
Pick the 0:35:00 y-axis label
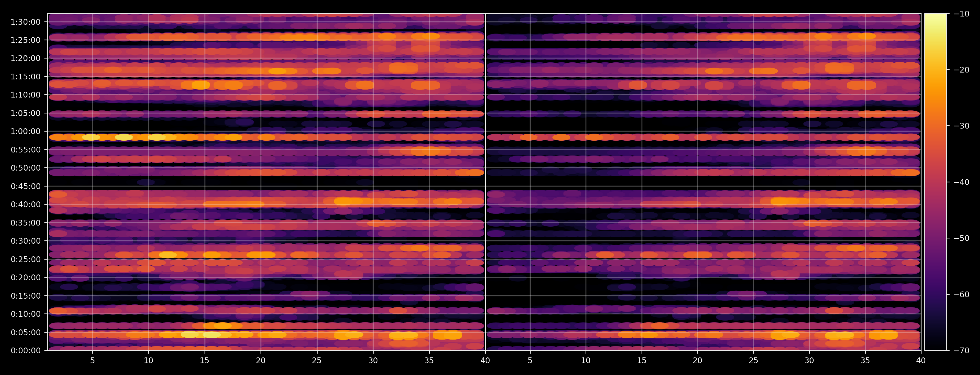(26, 223)
